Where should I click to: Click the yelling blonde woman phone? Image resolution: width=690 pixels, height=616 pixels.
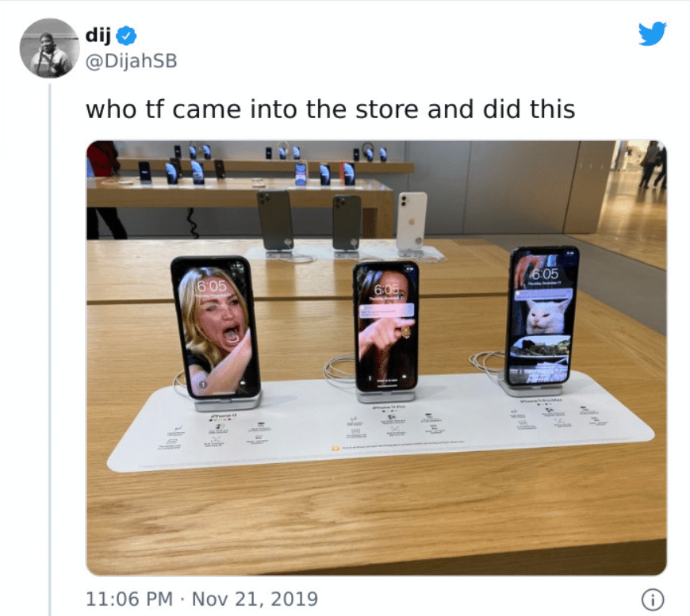click(216, 327)
